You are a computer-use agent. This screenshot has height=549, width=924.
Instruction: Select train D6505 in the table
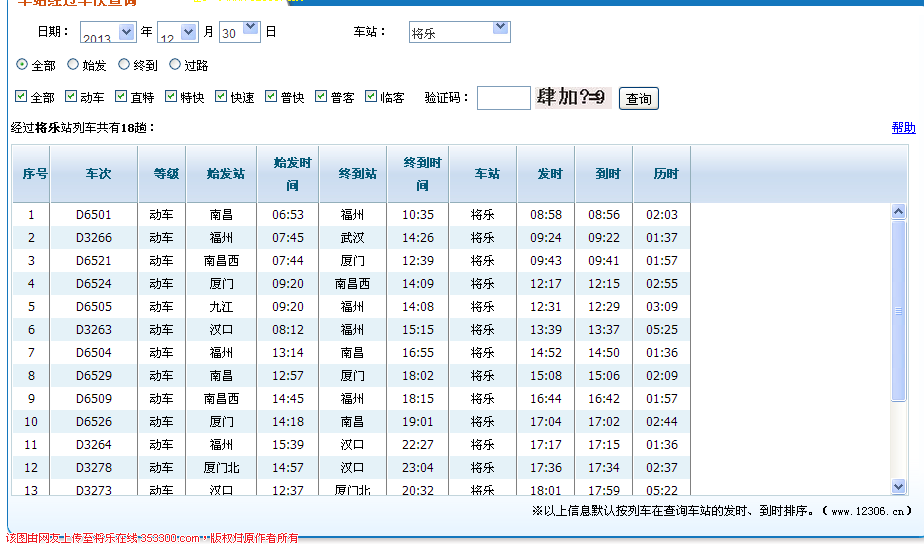click(x=94, y=306)
